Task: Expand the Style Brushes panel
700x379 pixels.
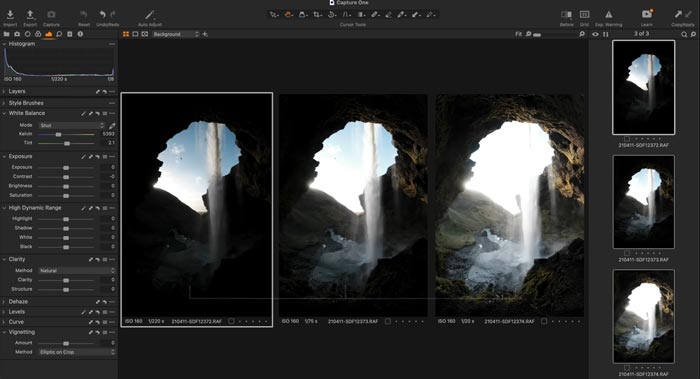Action: tap(4, 103)
